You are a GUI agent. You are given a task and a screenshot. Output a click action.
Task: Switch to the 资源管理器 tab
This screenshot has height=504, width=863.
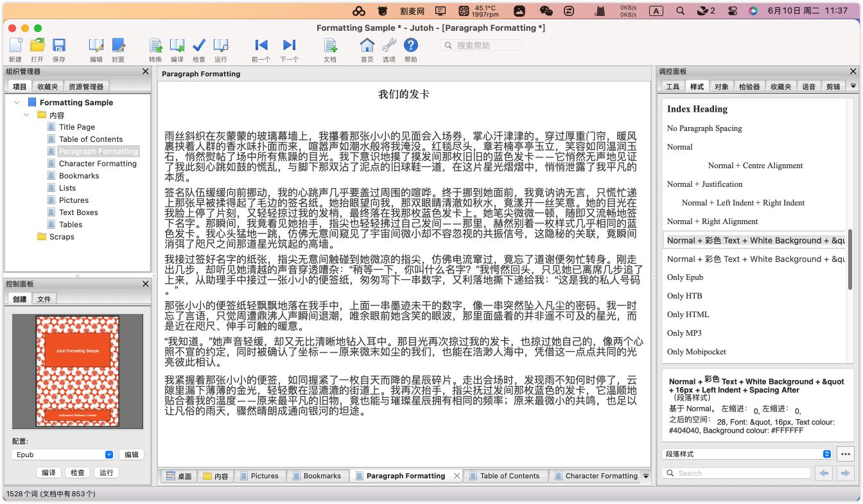(x=86, y=86)
